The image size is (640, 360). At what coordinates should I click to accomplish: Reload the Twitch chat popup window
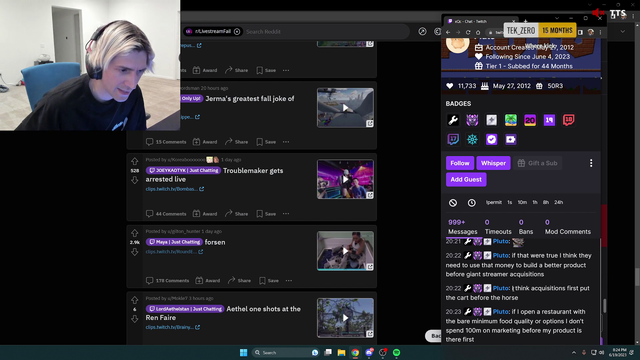(x=468, y=32)
